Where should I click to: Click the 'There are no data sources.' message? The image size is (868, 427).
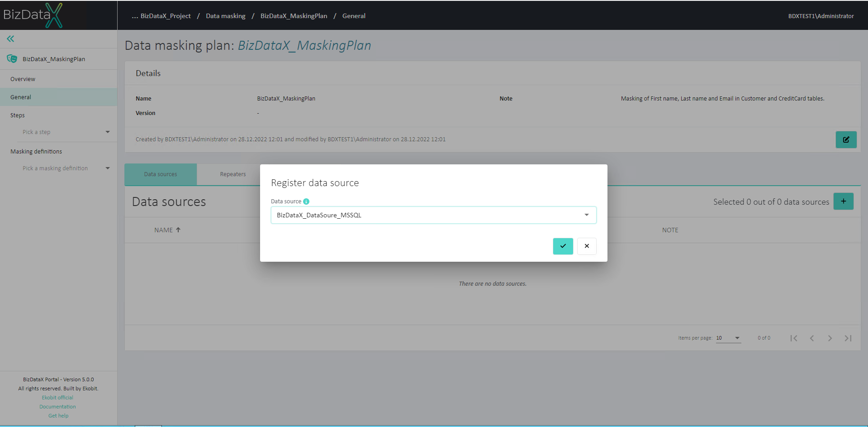[493, 284]
